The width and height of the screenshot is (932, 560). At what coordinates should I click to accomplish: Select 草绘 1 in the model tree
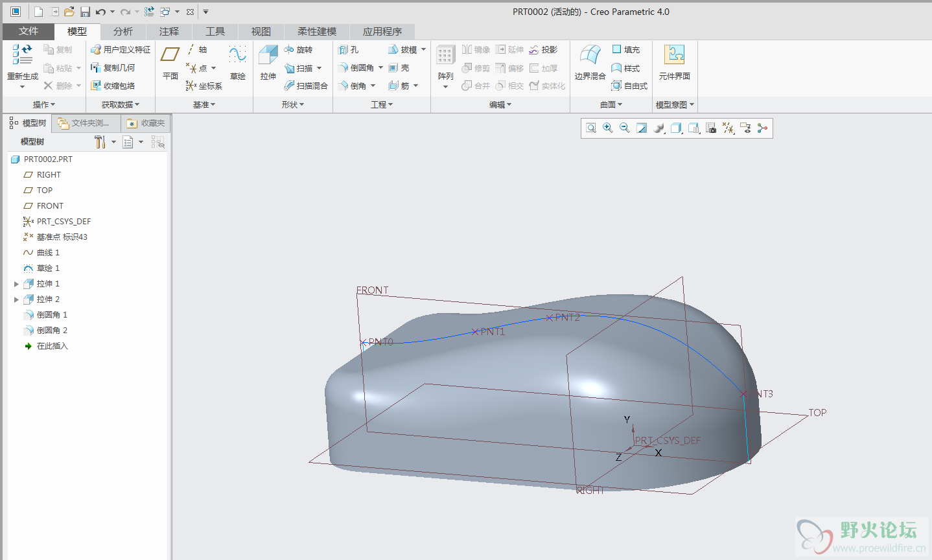pyautogui.click(x=48, y=268)
